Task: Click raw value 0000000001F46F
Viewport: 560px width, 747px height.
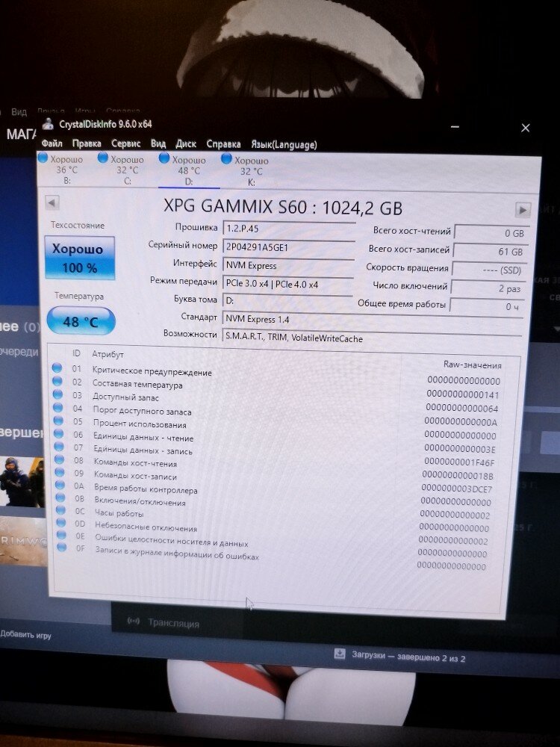Action: 459,462
